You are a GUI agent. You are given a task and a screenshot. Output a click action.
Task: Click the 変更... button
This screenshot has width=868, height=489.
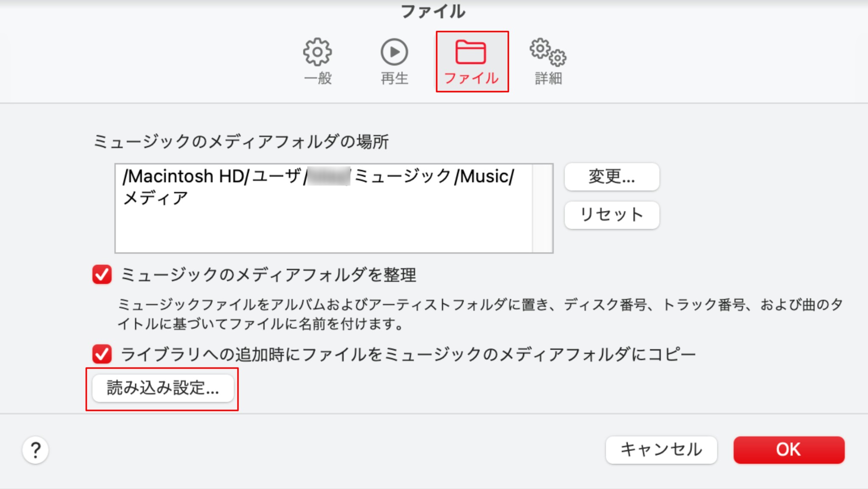click(x=612, y=177)
